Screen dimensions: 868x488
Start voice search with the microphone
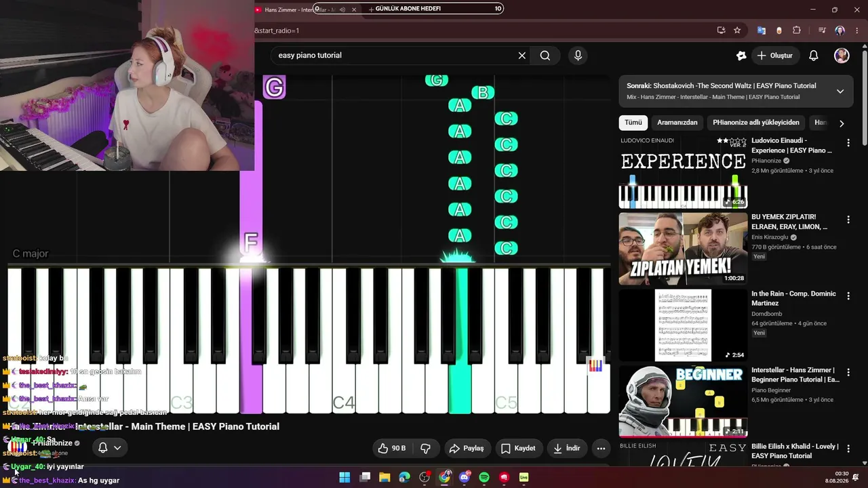578,56
